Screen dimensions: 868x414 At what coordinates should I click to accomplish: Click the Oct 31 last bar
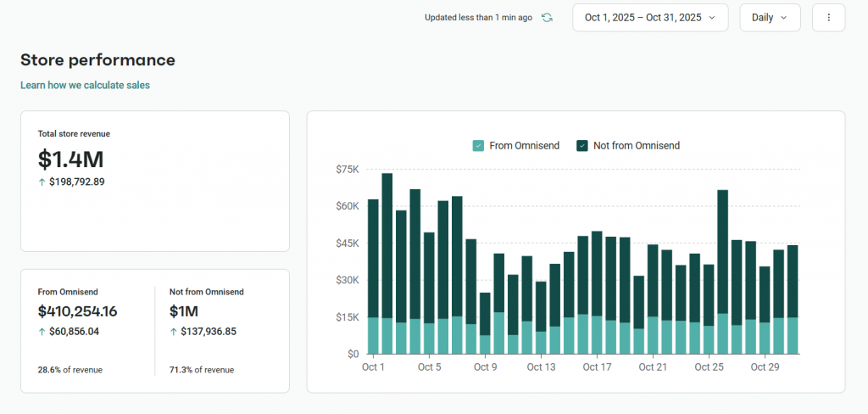coord(793,299)
